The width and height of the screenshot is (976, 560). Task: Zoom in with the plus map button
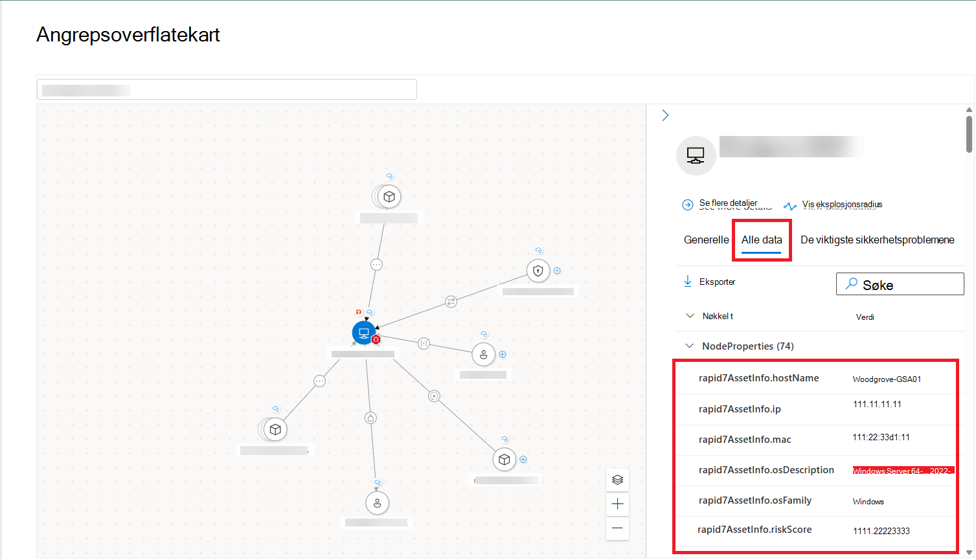coord(617,504)
